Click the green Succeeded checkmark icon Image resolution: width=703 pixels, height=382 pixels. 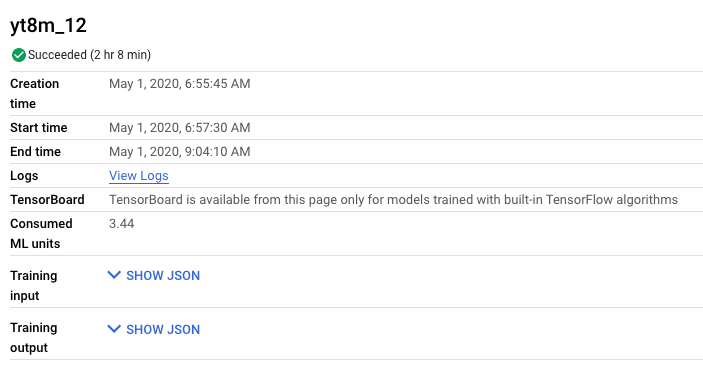[x=18, y=55]
